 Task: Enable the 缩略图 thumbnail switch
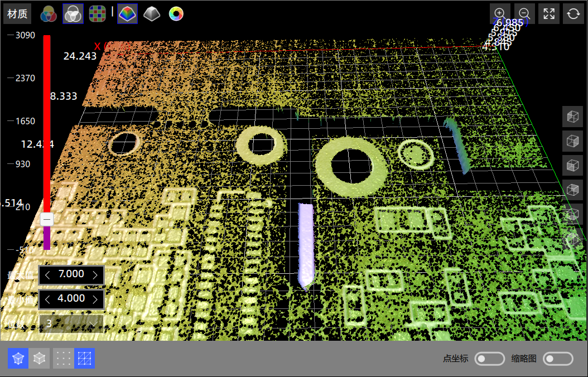558,359
